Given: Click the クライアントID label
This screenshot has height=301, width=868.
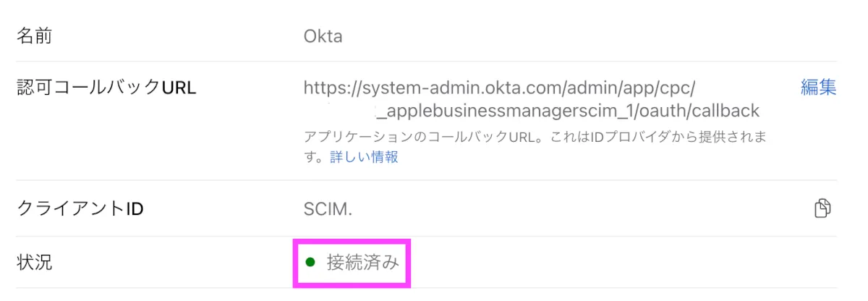Looking at the screenshot, I should click(x=80, y=209).
